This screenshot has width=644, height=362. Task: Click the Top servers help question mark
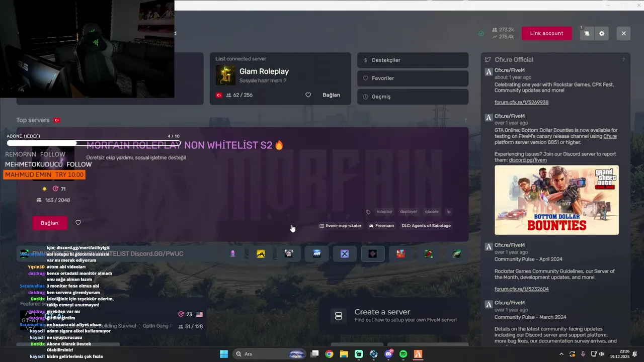(465, 120)
